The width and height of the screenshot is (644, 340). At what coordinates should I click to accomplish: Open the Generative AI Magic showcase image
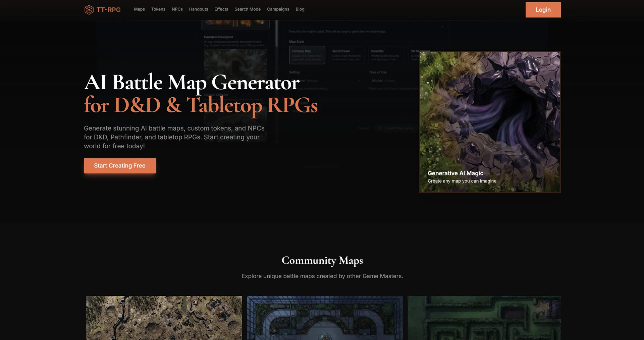tap(490, 122)
